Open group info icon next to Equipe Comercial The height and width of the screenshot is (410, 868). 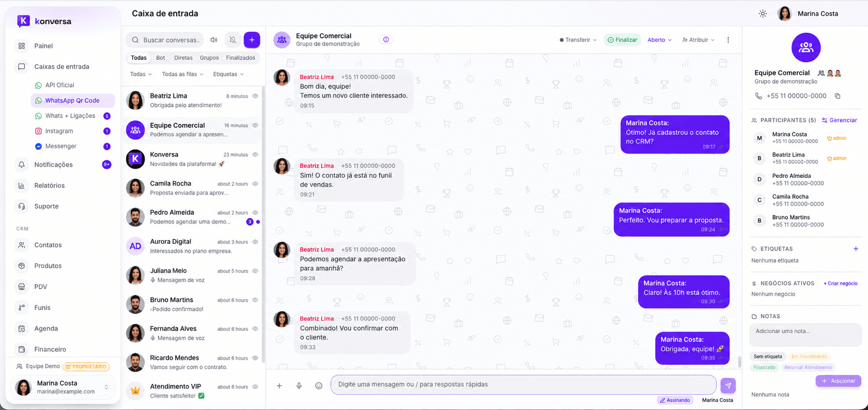(386, 39)
